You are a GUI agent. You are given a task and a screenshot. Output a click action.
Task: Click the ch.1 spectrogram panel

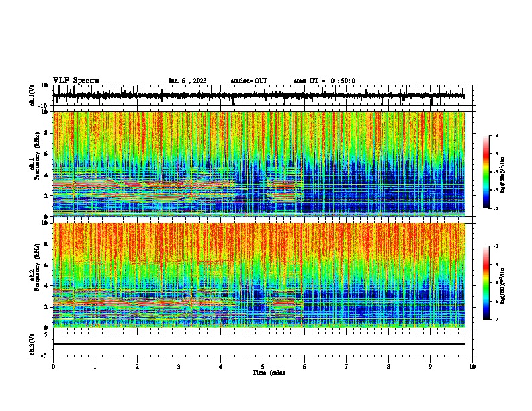click(259, 164)
